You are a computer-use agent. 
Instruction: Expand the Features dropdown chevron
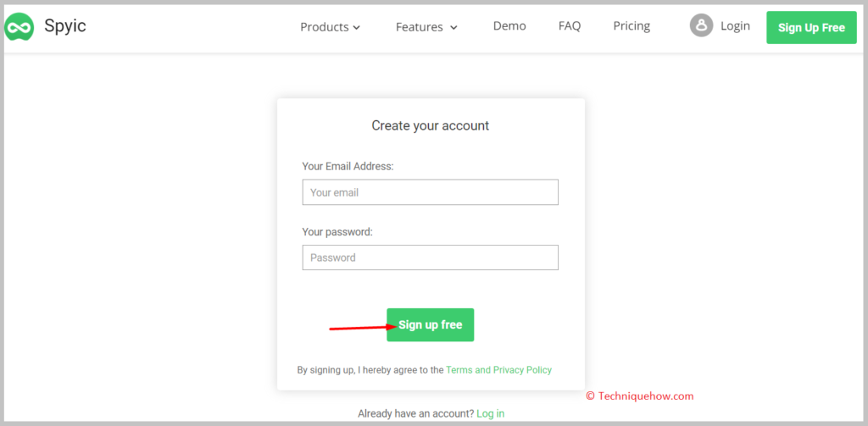click(454, 28)
